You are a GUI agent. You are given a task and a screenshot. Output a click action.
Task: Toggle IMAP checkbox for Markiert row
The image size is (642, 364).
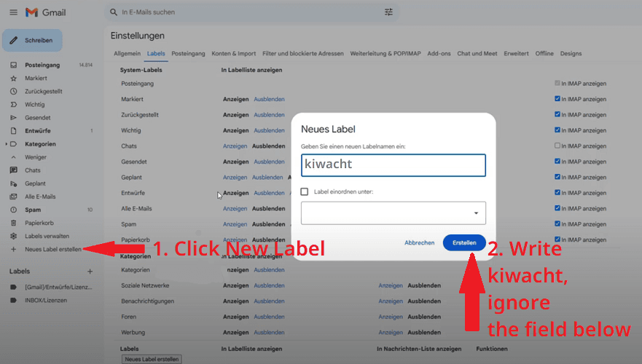click(557, 98)
